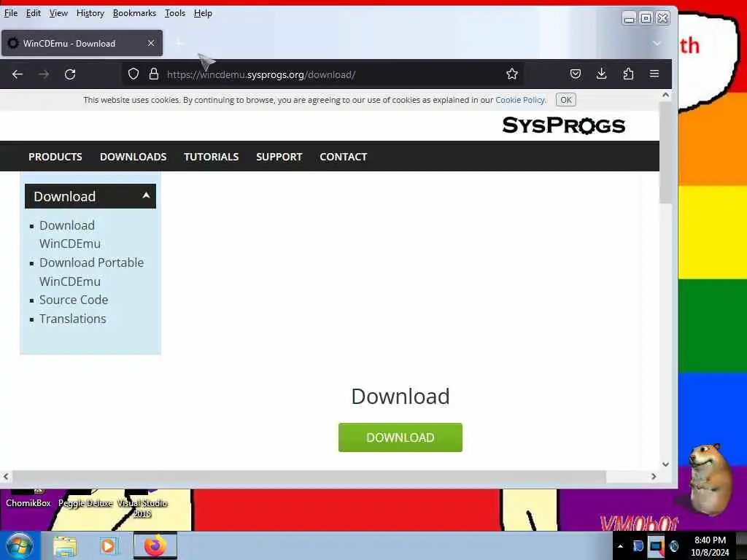
Task: Click the horizontal scrollbar thumb
Action: [309, 476]
